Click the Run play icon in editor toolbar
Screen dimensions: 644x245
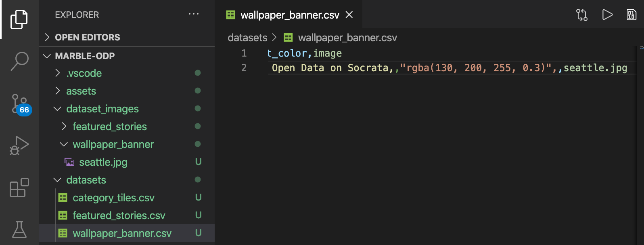tap(607, 15)
